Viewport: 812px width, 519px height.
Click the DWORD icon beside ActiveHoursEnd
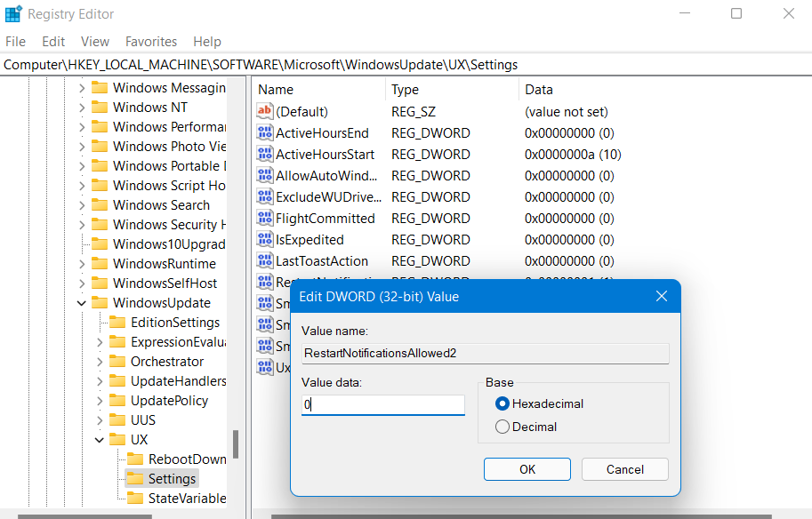265,133
